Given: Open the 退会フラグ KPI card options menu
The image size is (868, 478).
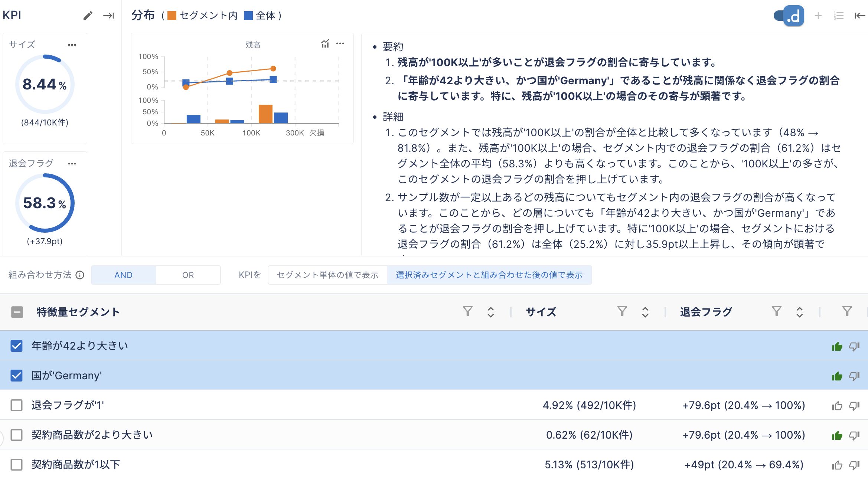Looking at the screenshot, I should pyautogui.click(x=72, y=164).
